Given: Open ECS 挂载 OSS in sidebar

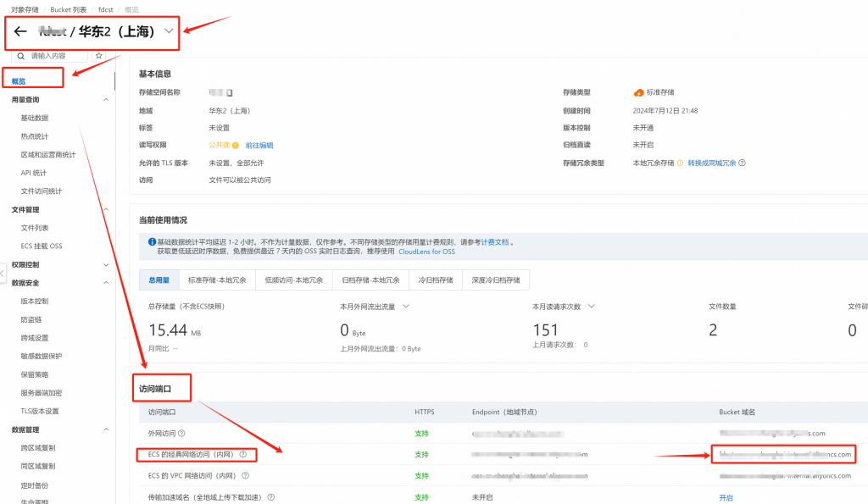Looking at the screenshot, I should (x=42, y=246).
